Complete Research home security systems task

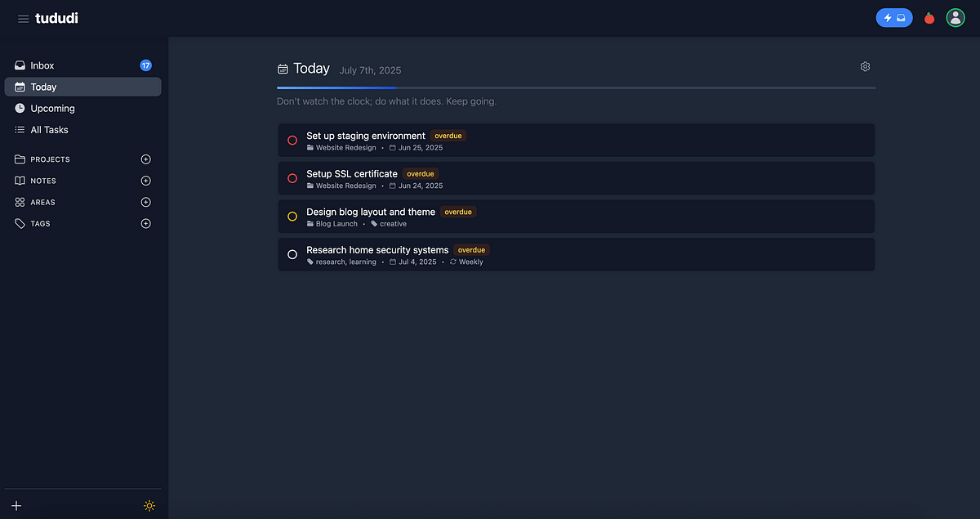[292, 254]
